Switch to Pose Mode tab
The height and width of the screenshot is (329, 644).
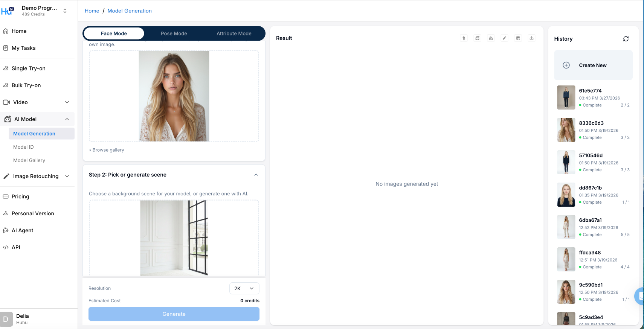coord(174,34)
